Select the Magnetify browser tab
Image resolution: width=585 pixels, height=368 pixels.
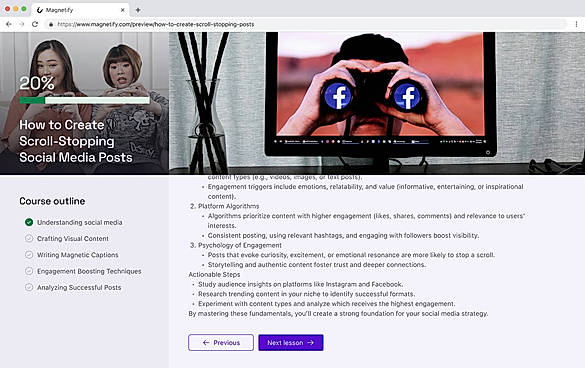point(80,10)
